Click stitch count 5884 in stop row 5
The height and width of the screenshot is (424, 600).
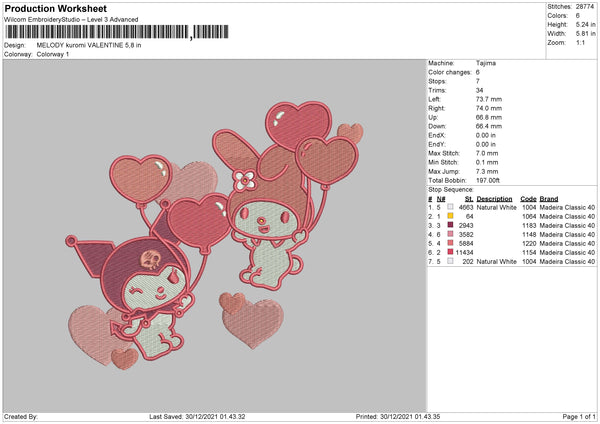pos(466,243)
